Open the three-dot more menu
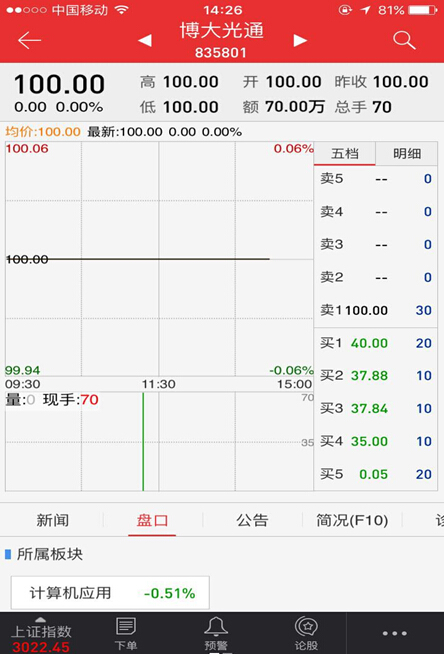 click(394, 633)
